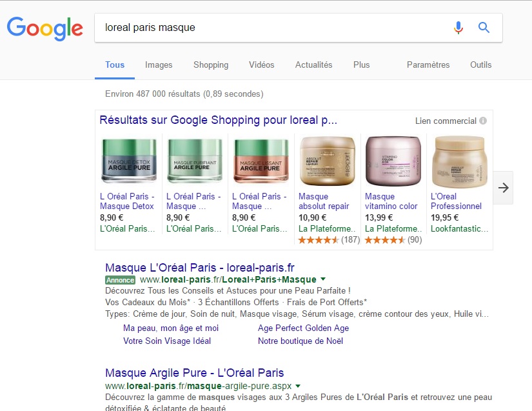The width and height of the screenshot is (532, 411).
Task: Open the Paramètres menu
Action: (x=428, y=65)
